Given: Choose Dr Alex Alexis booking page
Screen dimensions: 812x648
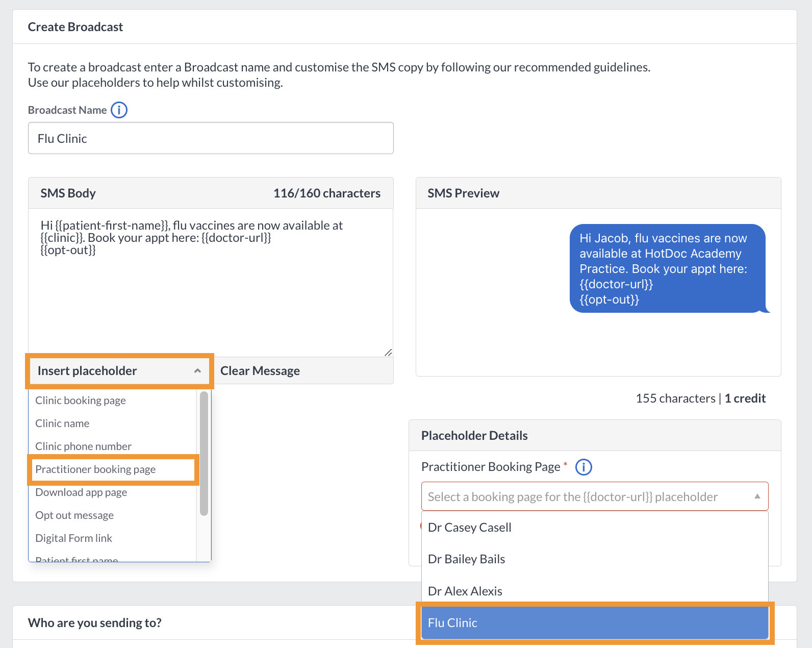Looking at the screenshot, I should pyautogui.click(x=595, y=591).
